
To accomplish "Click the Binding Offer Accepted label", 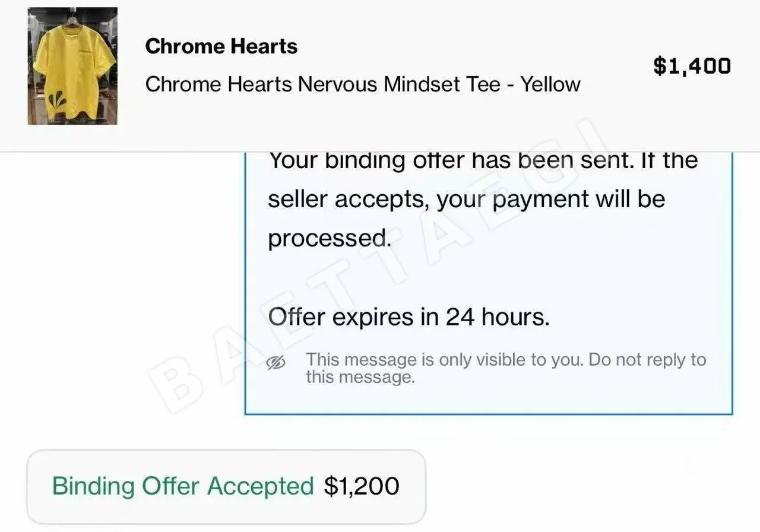I will pos(183,486).
